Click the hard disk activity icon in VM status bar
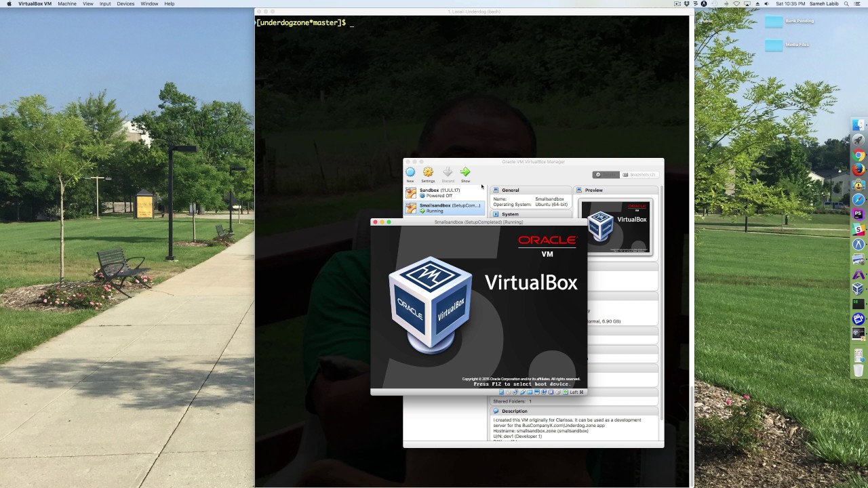Image resolution: width=868 pixels, height=488 pixels. click(501, 392)
